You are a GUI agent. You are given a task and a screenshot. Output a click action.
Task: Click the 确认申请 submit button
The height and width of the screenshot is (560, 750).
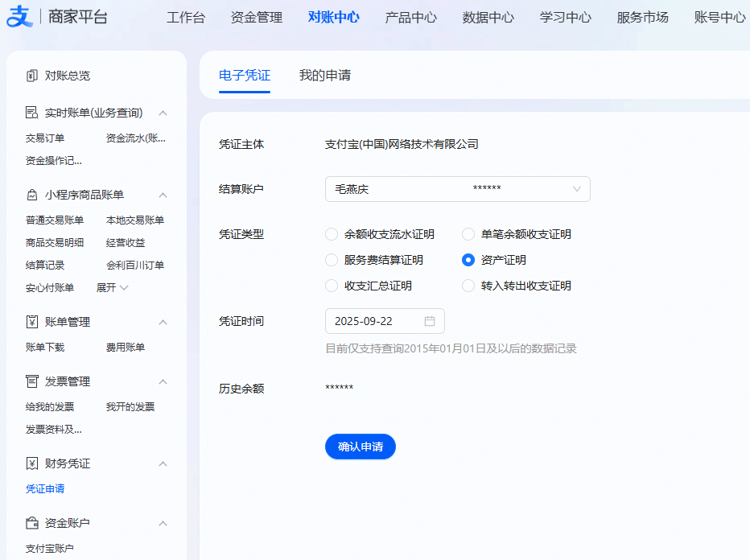click(360, 447)
